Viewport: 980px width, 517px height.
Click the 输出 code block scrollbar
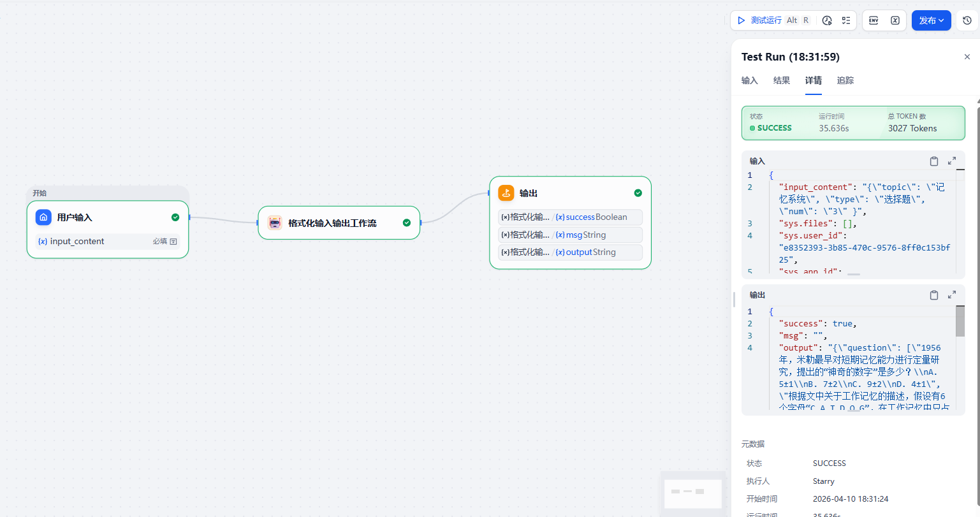tap(960, 321)
